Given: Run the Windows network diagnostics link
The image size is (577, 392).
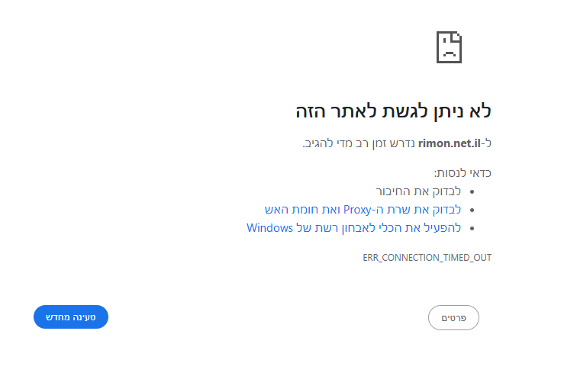Looking at the screenshot, I should [353, 228].
